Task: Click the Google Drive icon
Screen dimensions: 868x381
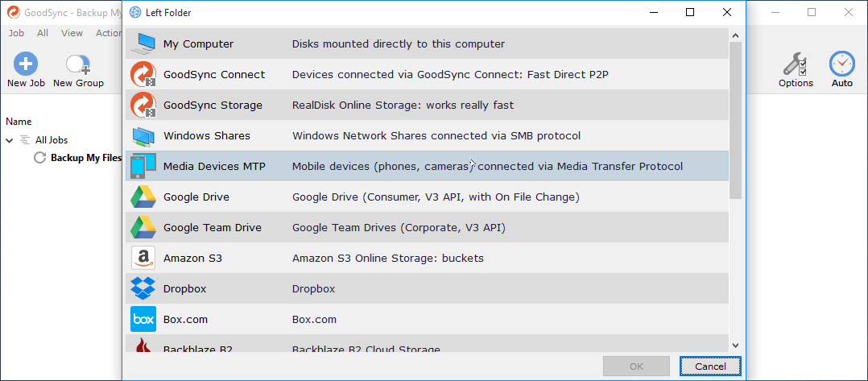Action: tap(143, 197)
